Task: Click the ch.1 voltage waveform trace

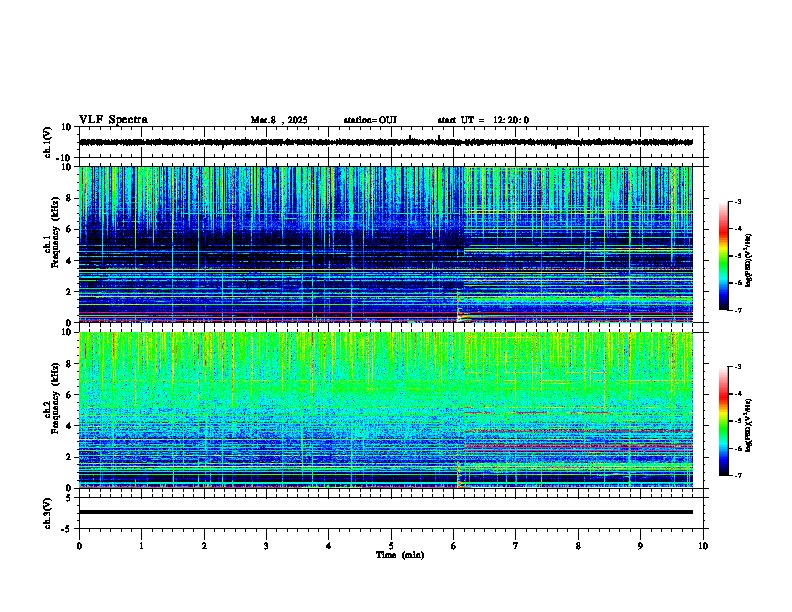Action: point(386,142)
